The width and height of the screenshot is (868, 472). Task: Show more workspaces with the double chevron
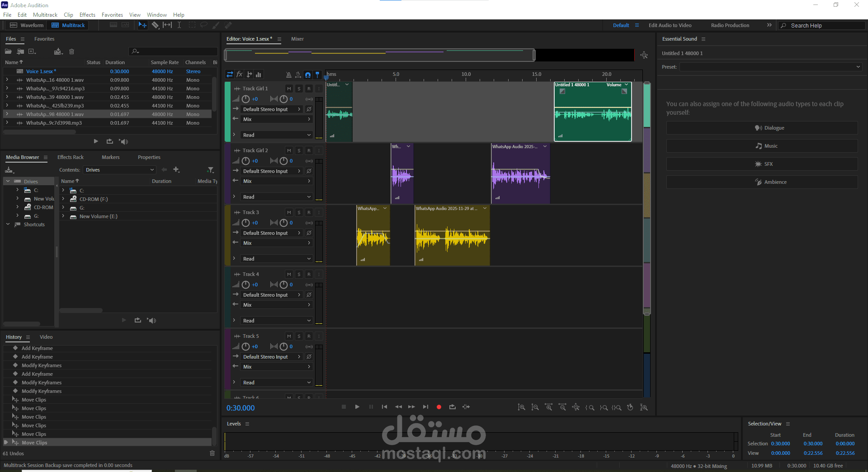[769, 25]
